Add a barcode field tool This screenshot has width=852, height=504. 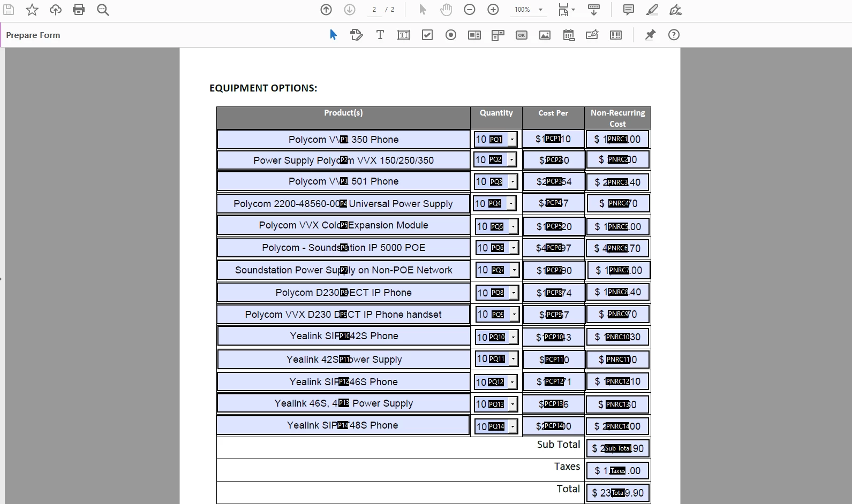coord(616,35)
